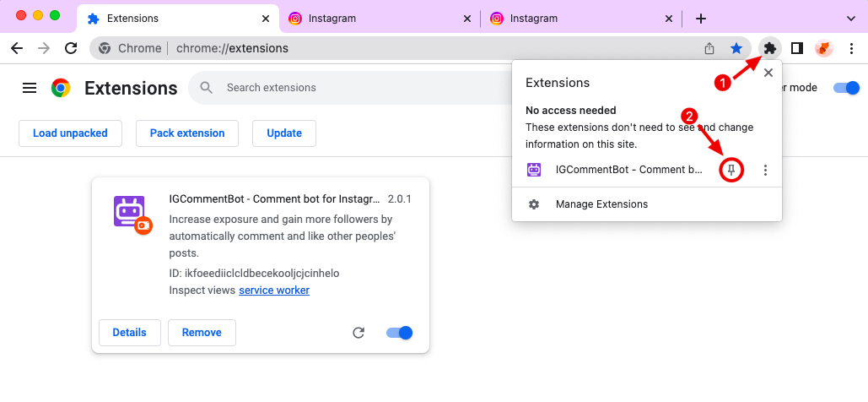The width and height of the screenshot is (868, 402).
Task: Click Update button
Action: pos(284,133)
